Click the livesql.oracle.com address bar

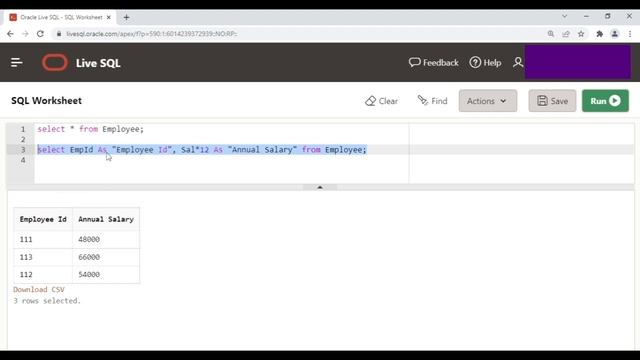(151, 34)
